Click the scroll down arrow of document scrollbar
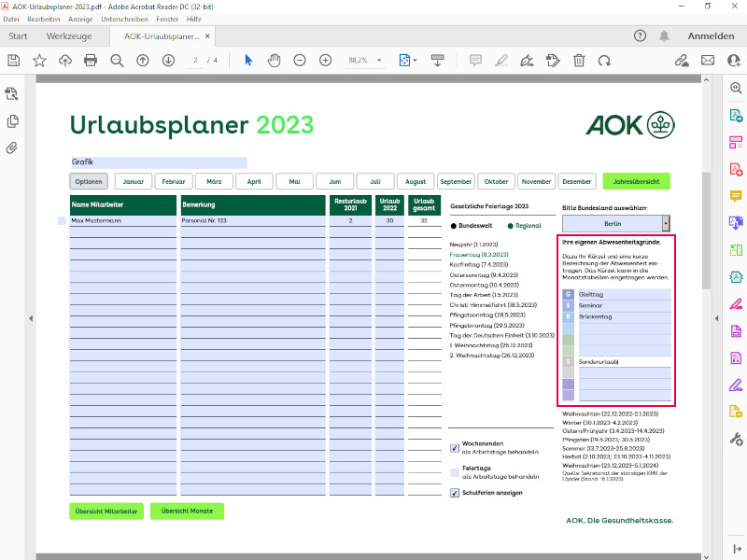This screenshot has width=747, height=560. (706, 555)
